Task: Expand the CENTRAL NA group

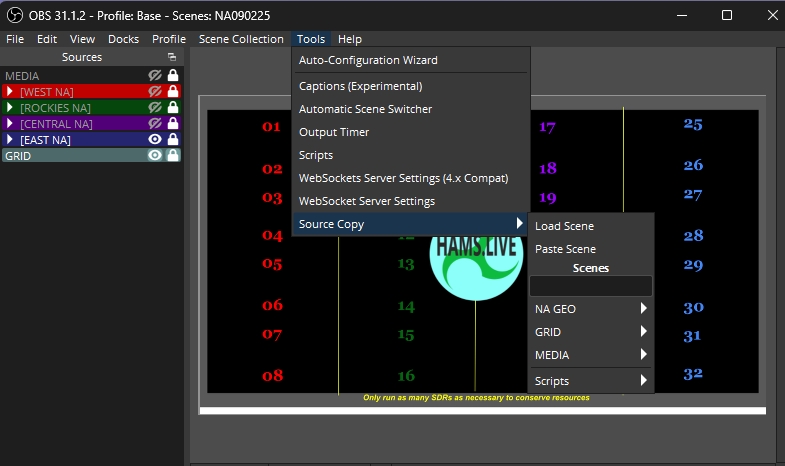Action: click(x=10, y=123)
